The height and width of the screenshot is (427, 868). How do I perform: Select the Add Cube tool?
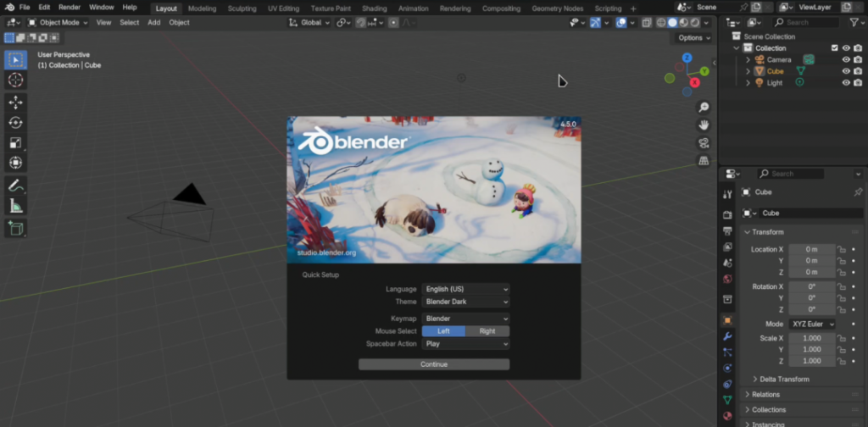pyautogui.click(x=15, y=229)
